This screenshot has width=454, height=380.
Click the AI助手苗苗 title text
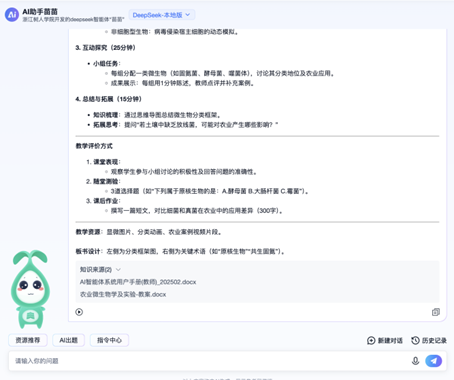click(x=40, y=12)
